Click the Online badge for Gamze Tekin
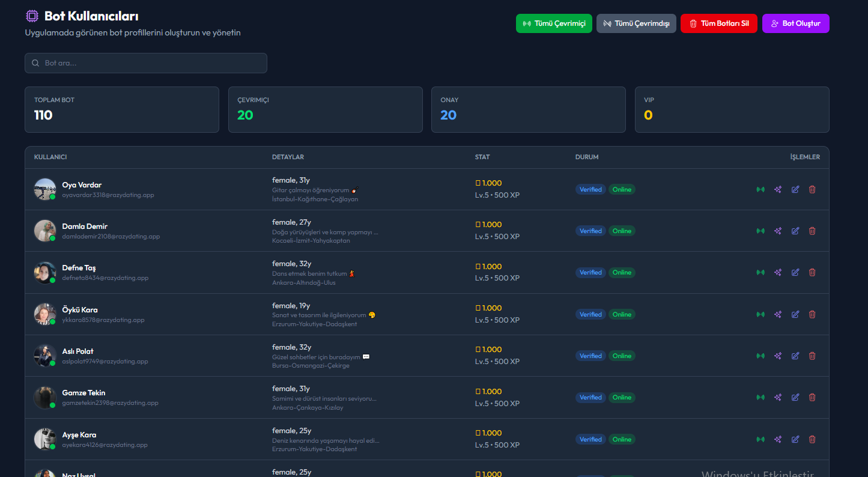The width and height of the screenshot is (868, 477). [622, 398]
